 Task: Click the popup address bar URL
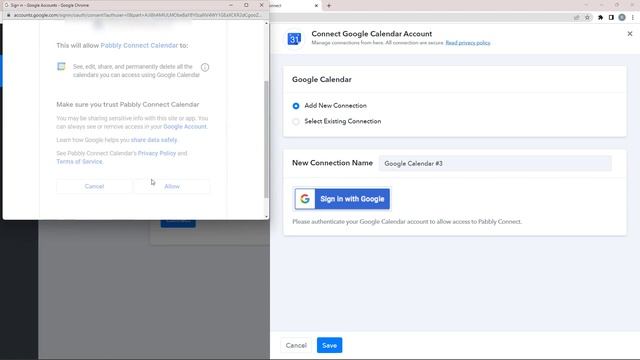(138, 15)
